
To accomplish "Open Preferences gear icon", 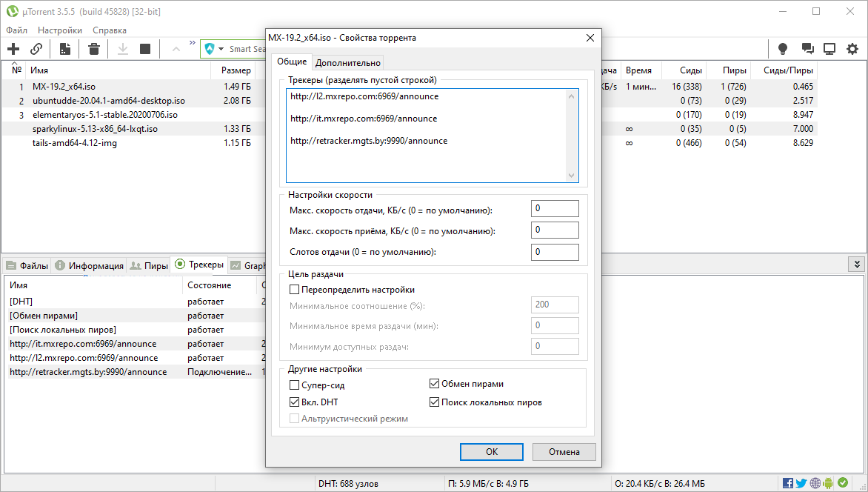I will tap(852, 49).
